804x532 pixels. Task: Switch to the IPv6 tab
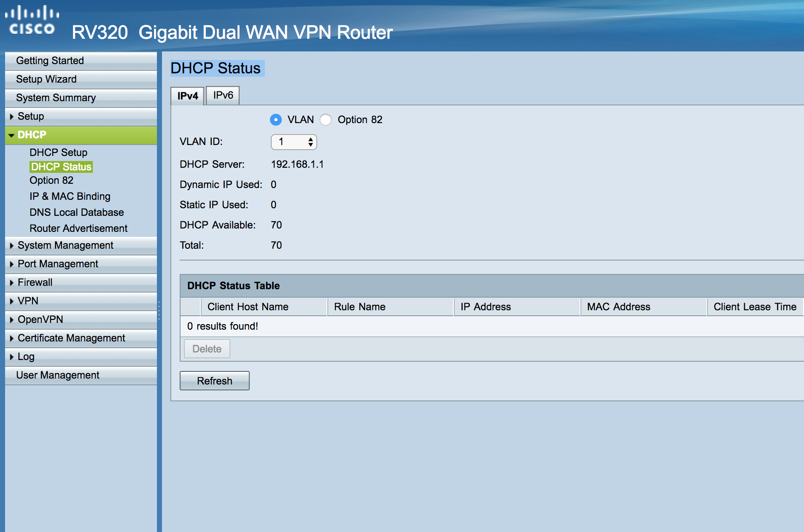pyautogui.click(x=222, y=95)
